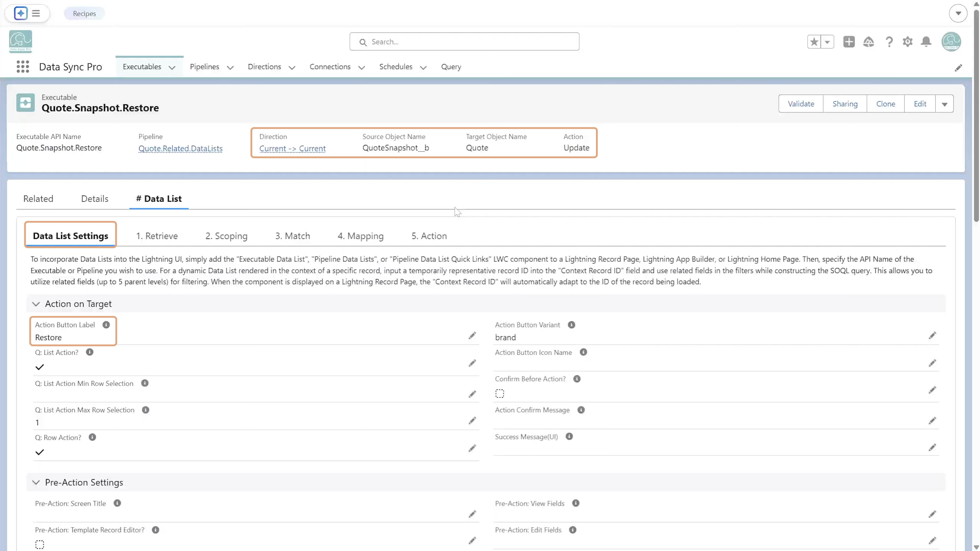Open the hamburger menu icon
The image size is (980, 551).
pos(36,13)
